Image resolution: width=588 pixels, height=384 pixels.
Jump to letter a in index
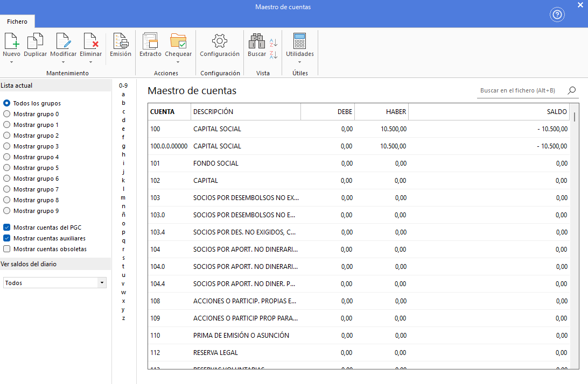(x=123, y=95)
